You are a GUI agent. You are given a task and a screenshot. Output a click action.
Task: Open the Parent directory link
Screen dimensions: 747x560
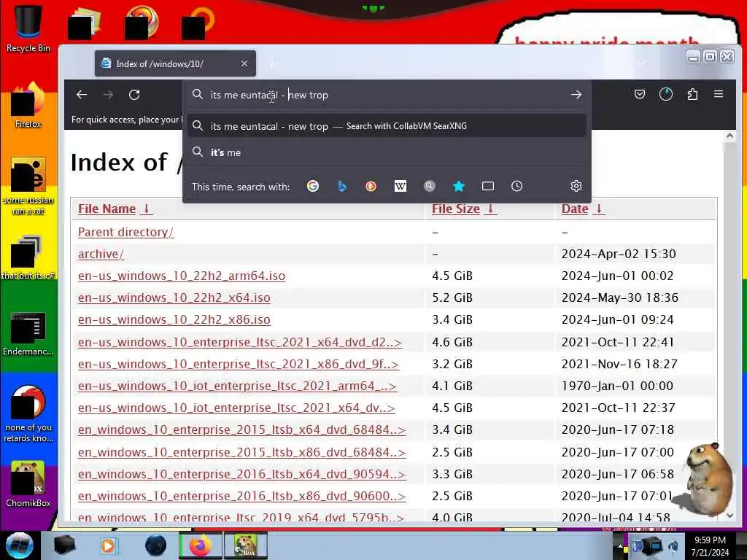(x=125, y=232)
